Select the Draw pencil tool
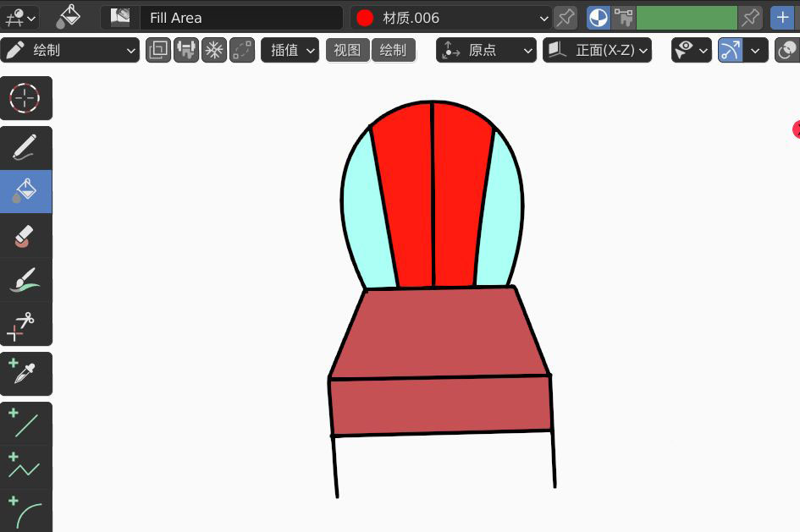 25,148
